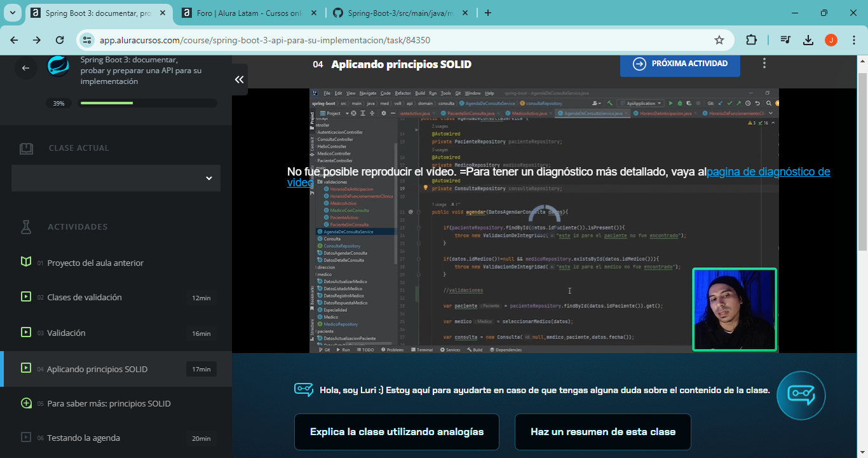Screen dimensions: 868x458
Task: Open activity 03 Validación
Action: (x=116, y=333)
